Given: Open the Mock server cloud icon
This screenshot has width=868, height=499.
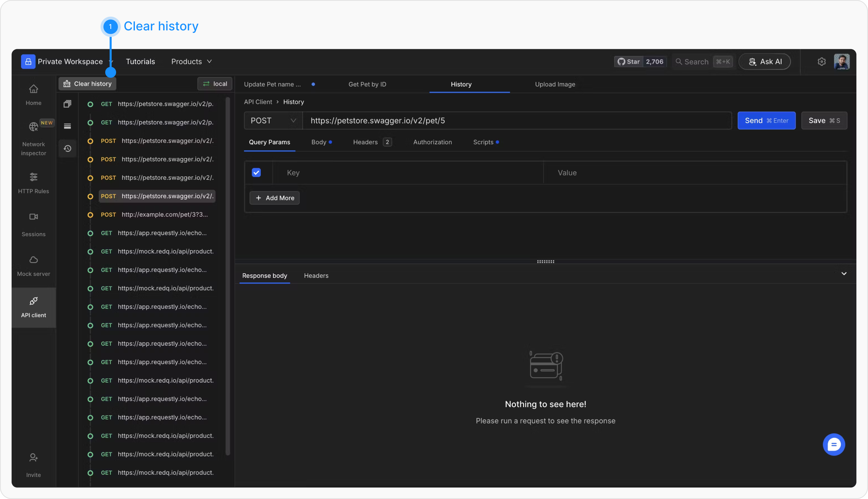Looking at the screenshot, I should (x=33, y=260).
